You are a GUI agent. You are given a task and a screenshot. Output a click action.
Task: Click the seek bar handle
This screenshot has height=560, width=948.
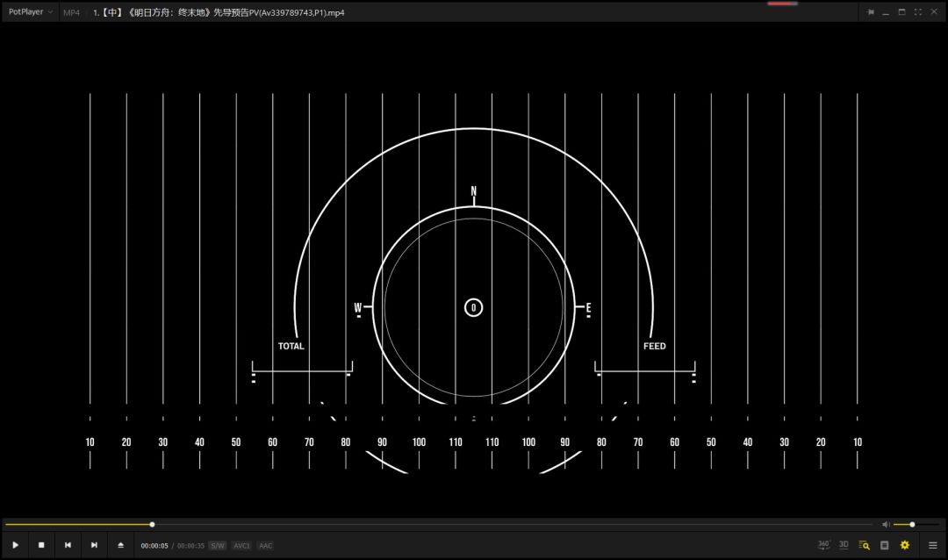coord(153,524)
